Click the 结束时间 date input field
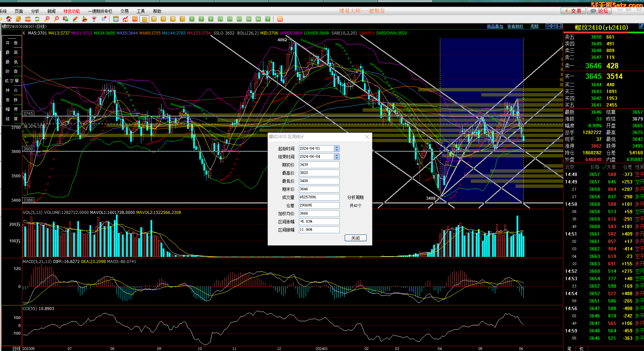 [x=316, y=157]
